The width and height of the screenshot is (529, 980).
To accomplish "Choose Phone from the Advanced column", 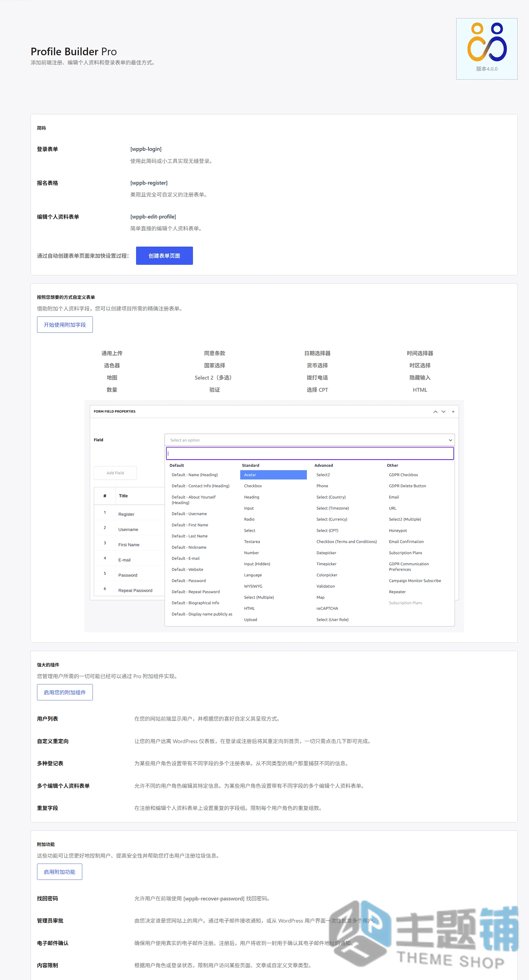I will 322,486.
